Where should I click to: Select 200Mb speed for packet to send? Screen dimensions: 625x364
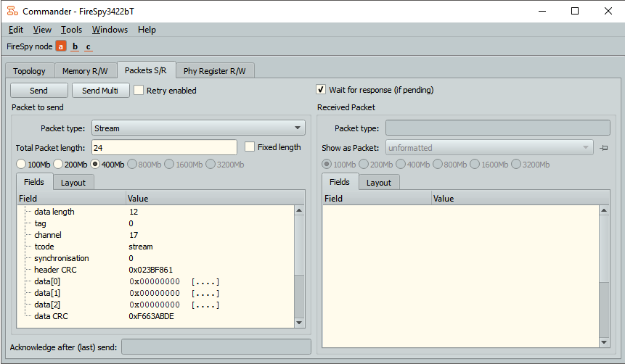pyautogui.click(x=58, y=164)
